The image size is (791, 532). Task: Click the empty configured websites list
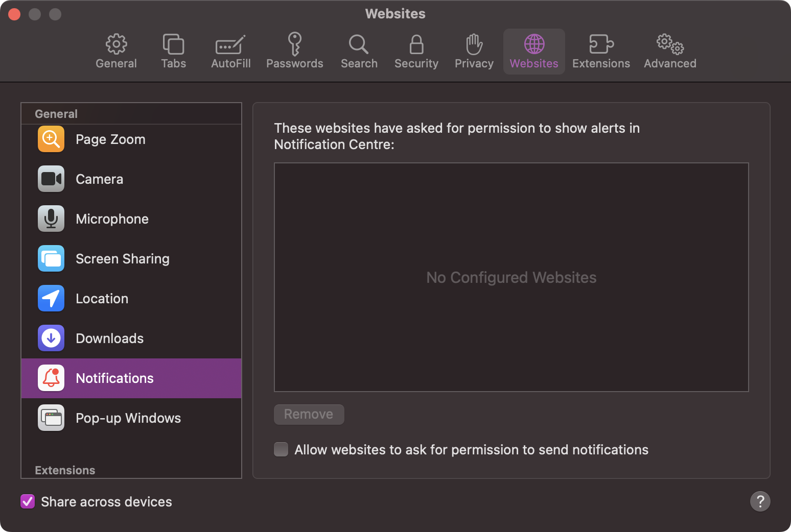coord(511,277)
